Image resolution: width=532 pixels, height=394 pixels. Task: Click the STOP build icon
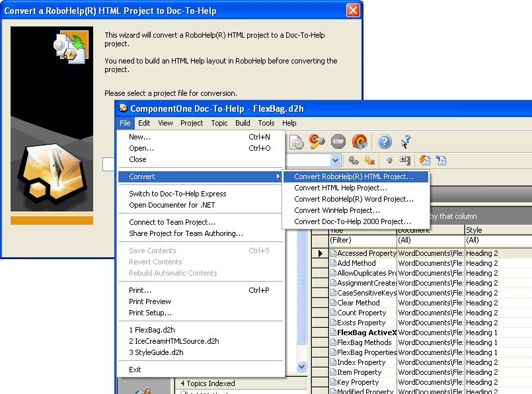tap(338, 141)
